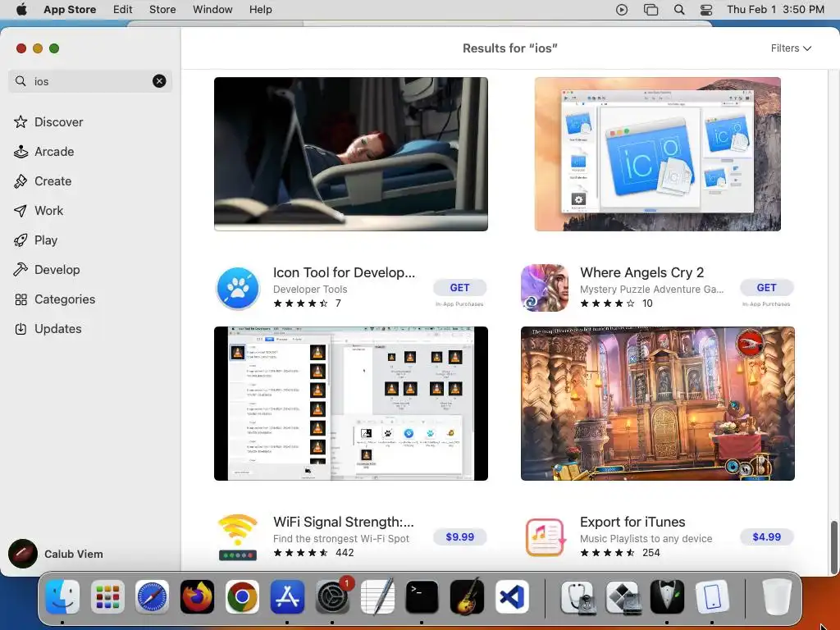The height and width of the screenshot is (630, 840).
Task: Click the screen mirroring menu bar icon
Action: pos(651,10)
